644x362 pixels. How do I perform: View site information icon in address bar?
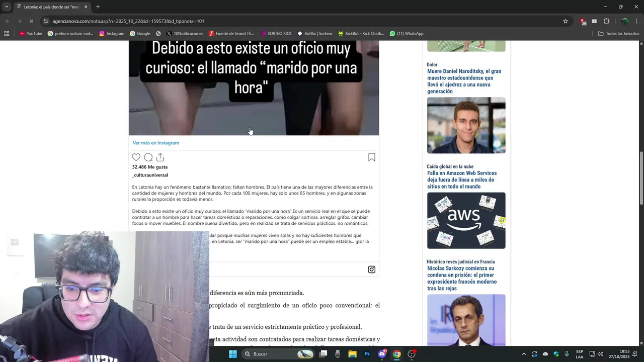coord(46,21)
